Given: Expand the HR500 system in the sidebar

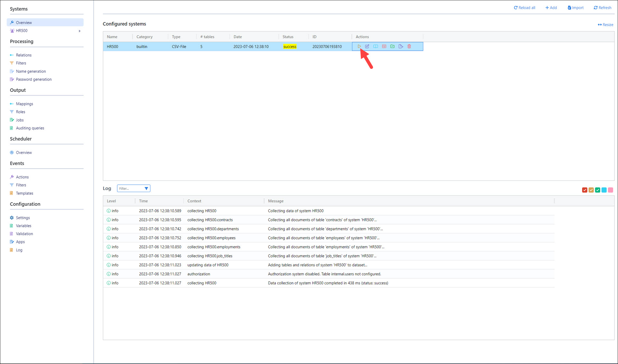Looking at the screenshot, I should point(80,30).
